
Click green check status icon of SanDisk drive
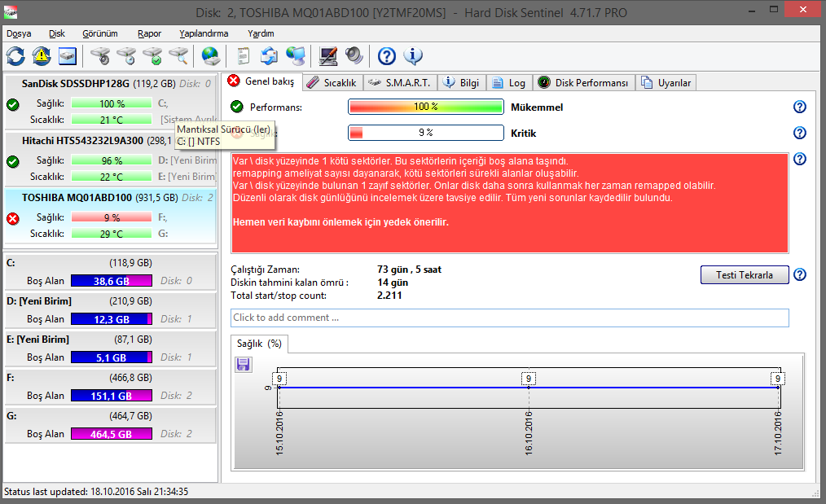point(13,104)
